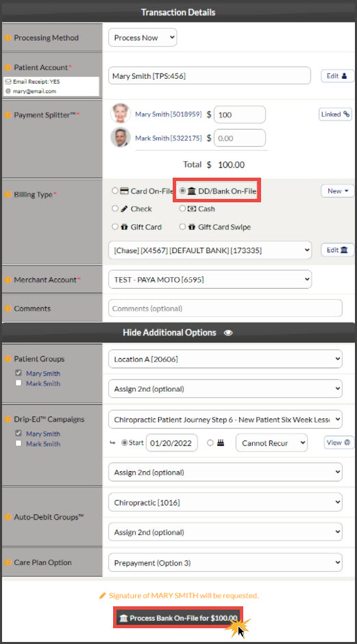The width and height of the screenshot is (357, 644).
Task: Click the Linked accounts button
Action: click(x=336, y=115)
